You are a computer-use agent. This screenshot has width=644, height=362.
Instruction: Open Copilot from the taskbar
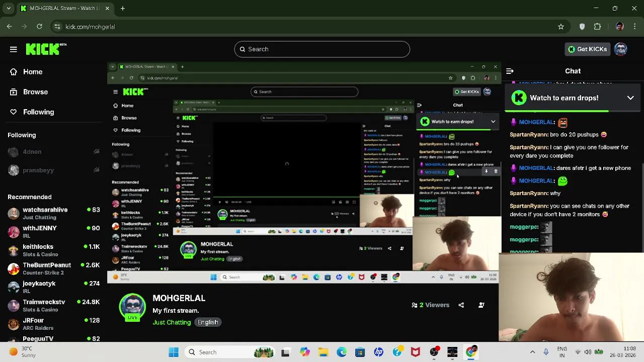click(x=304, y=352)
